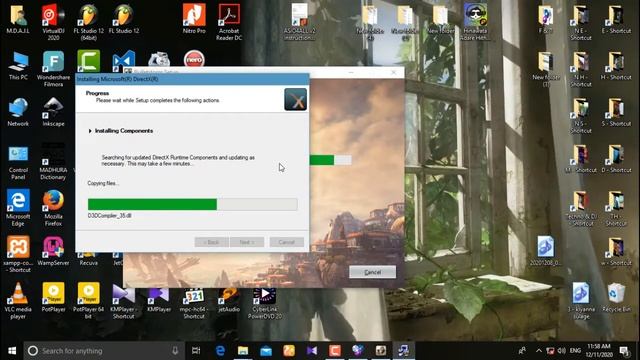The image size is (640, 360).
Task: Open the taskbar clock showing 11:58 AM
Action: click(599, 351)
